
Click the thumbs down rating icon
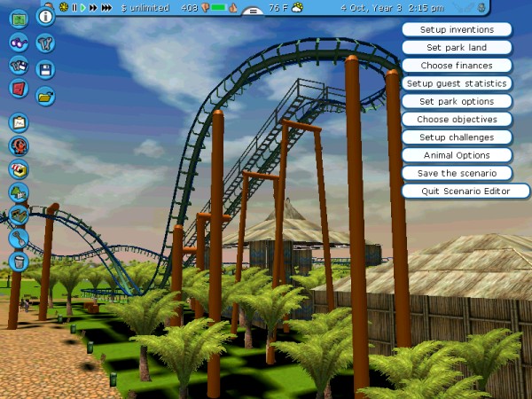click(206, 8)
